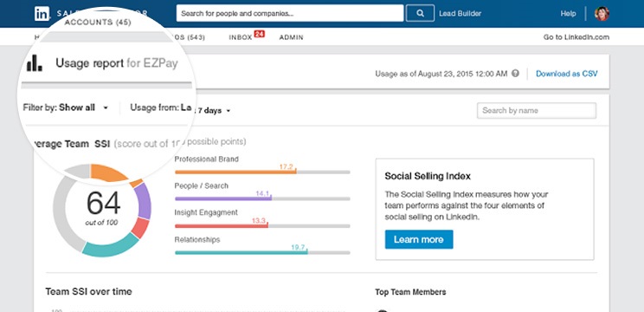Click the Usage as of August 23, 2015 text
The image size is (644, 312).
tap(441, 74)
